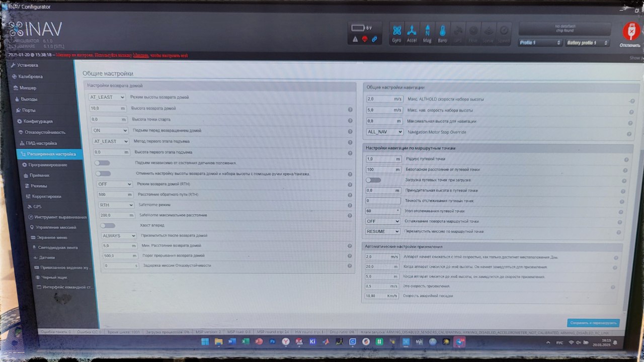Click the GPS sensor status icon
Image resolution: width=644 pixels, height=362 pixels.
[x=458, y=33]
